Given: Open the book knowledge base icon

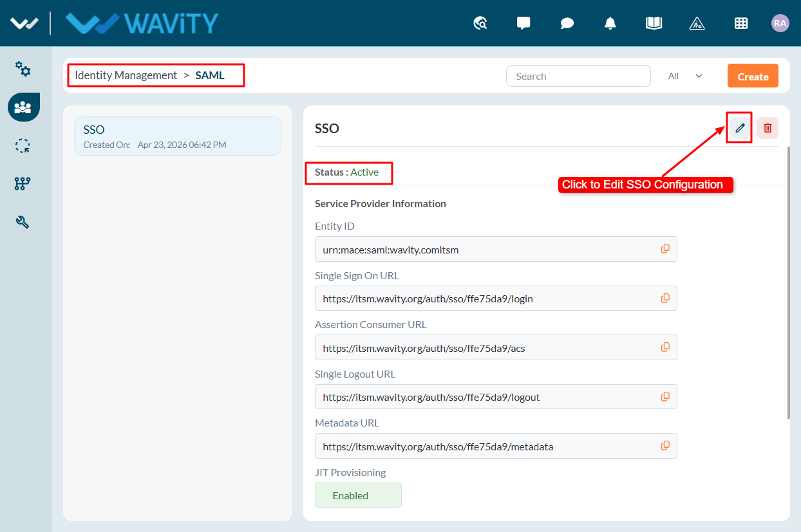Looking at the screenshot, I should click(654, 23).
